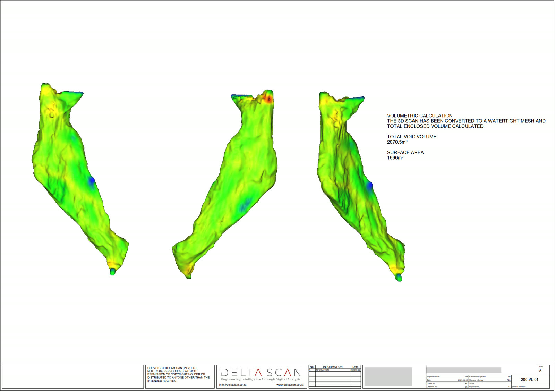Click the SURVEY DATE field
This screenshot has height=392, width=555.
pyautogui.click(x=530, y=387)
